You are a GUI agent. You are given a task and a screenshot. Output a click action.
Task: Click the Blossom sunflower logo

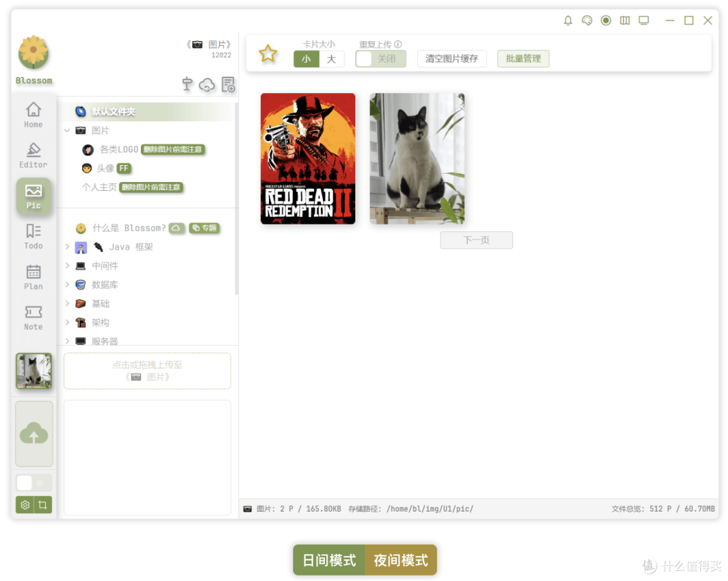(34, 52)
